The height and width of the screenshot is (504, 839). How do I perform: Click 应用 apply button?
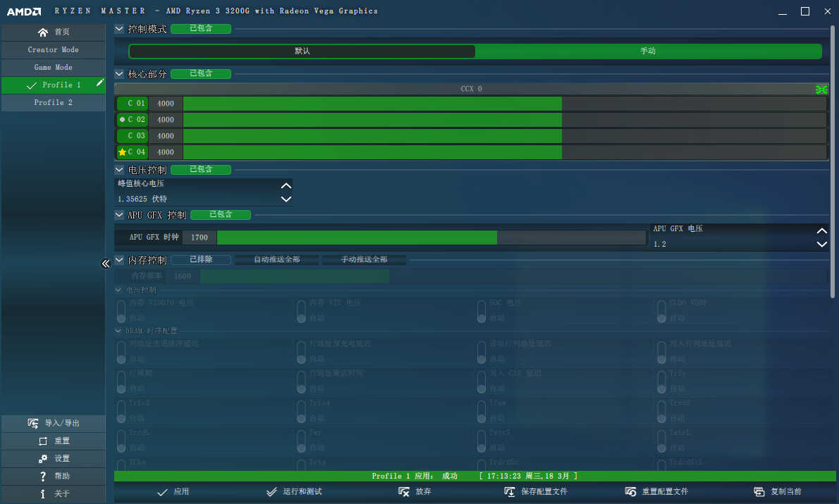tap(173, 492)
